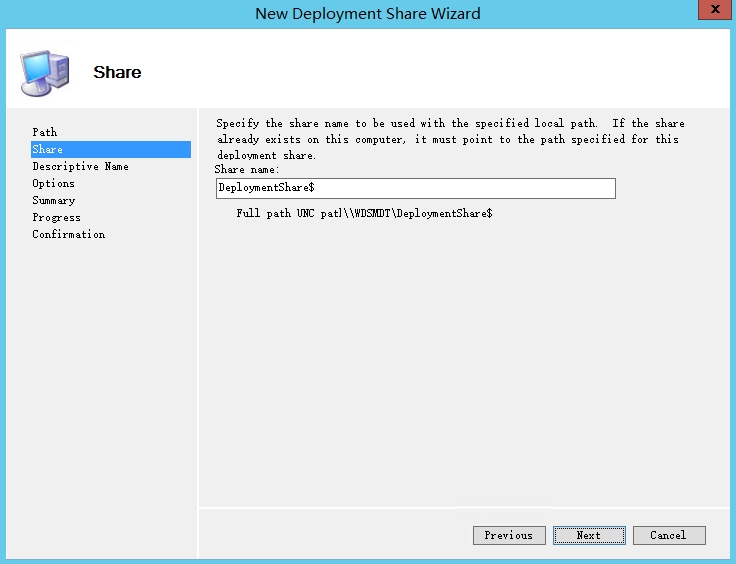Screen dimensions: 736x564
Task: Close the New Deployment Share Wizard window
Action: (x=714, y=9)
